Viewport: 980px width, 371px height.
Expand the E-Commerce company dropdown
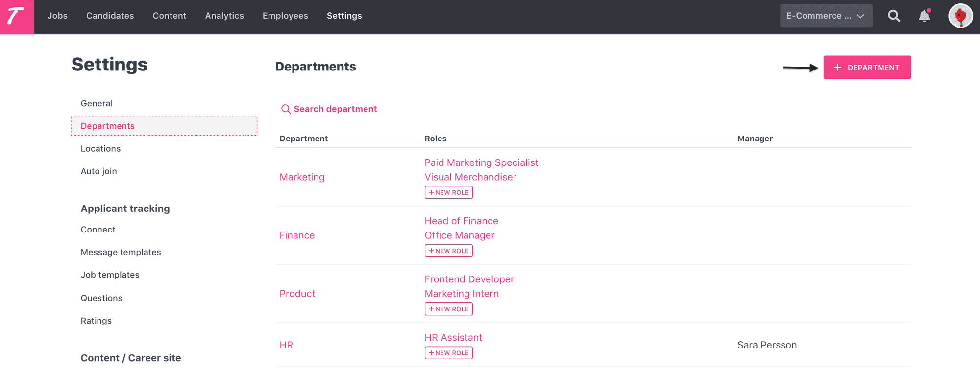pyautogui.click(x=826, y=16)
